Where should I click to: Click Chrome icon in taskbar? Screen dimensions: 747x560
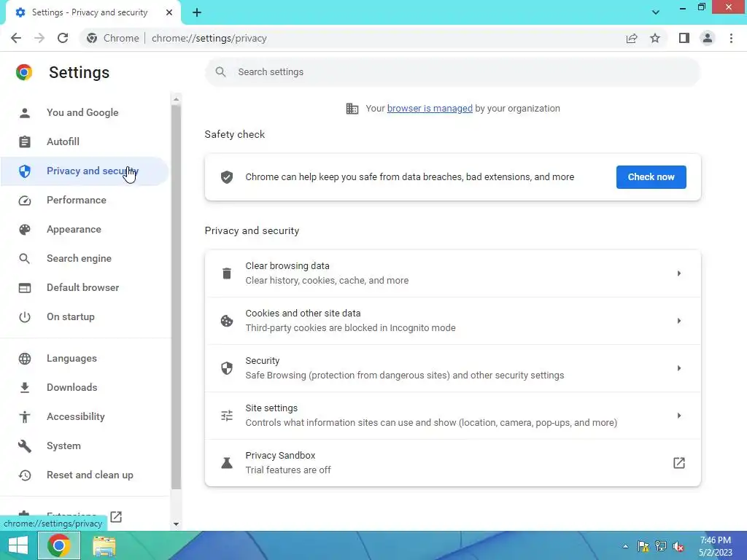58,545
